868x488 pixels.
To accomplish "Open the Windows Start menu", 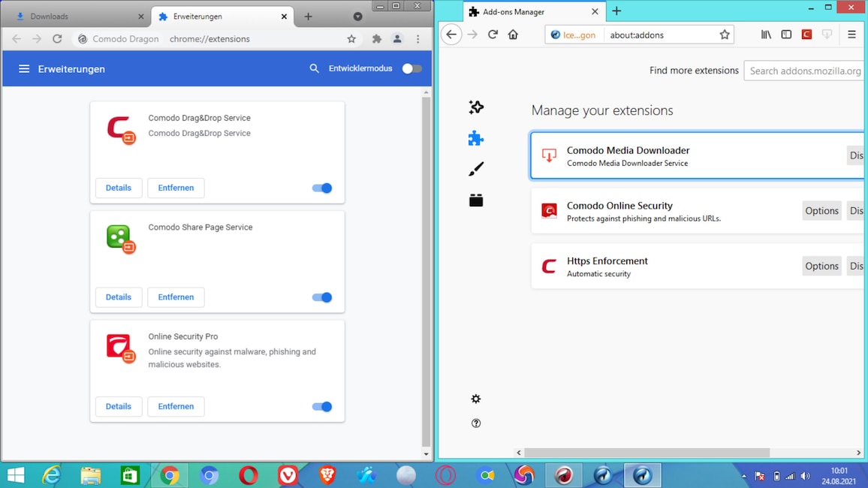I will pos(16,475).
